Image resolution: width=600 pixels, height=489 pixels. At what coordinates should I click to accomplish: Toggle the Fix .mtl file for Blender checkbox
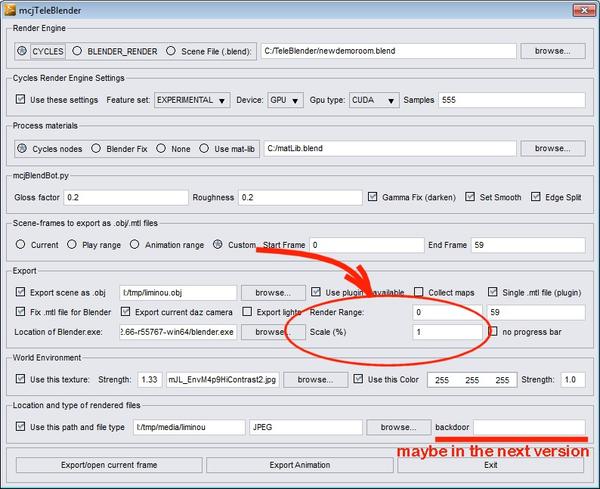point(20,311)
